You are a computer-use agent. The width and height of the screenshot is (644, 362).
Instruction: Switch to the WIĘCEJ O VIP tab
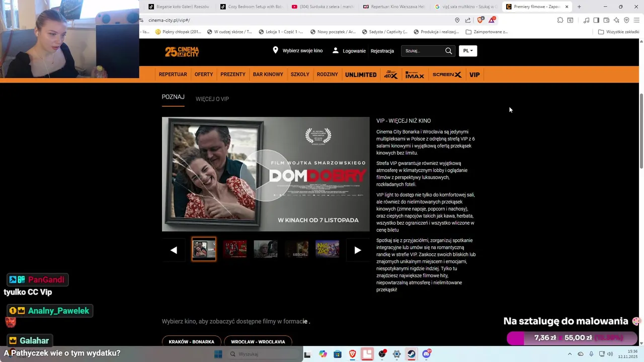[212, 99]
